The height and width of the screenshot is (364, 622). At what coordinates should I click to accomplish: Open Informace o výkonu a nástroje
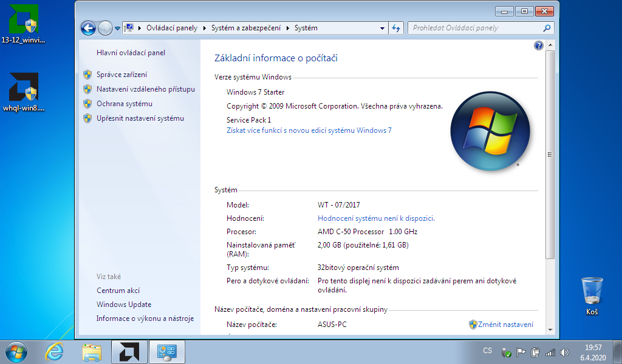point(145,318)
